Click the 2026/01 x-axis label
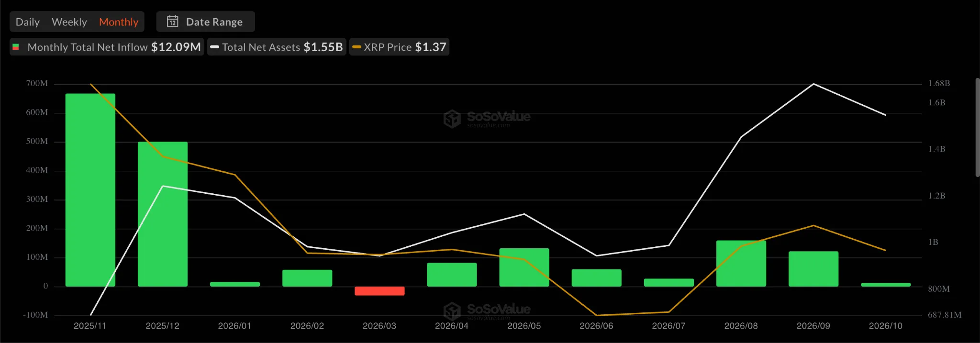 (234, 326)
